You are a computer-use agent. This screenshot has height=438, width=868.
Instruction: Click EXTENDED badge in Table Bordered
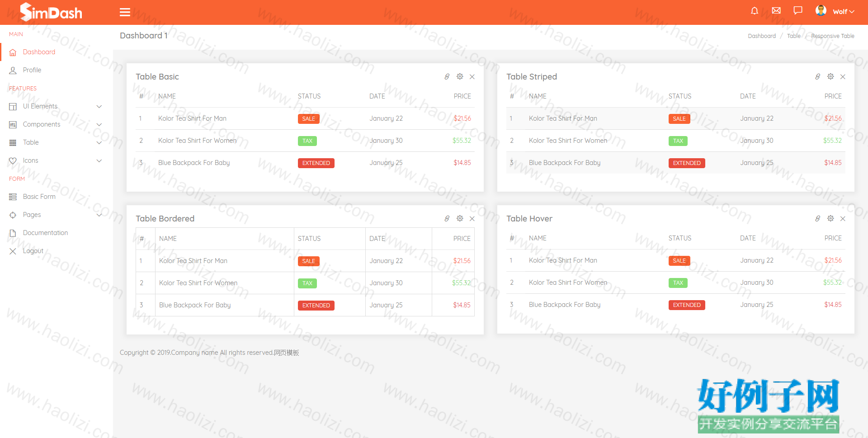pos(316,306)
